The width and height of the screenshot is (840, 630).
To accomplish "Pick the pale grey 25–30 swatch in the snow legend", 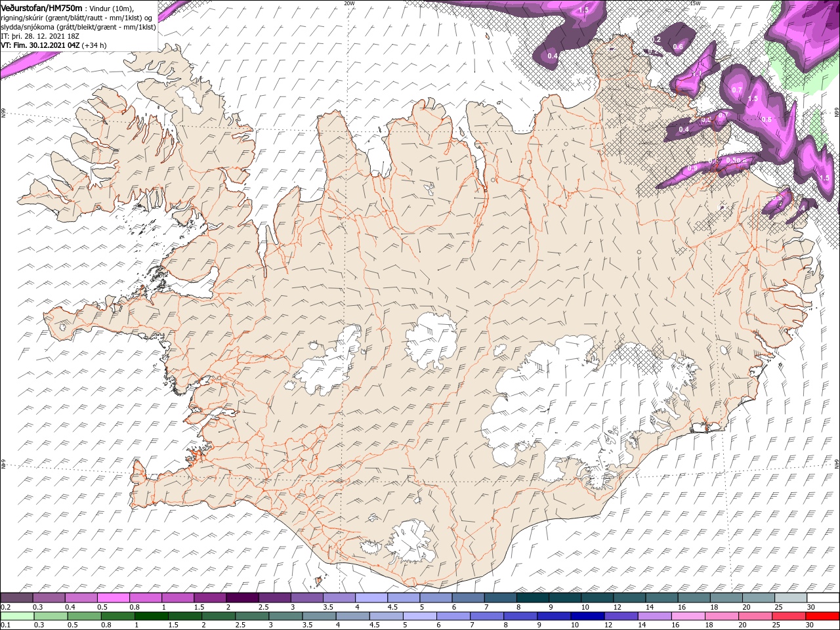I will point(791,597).
